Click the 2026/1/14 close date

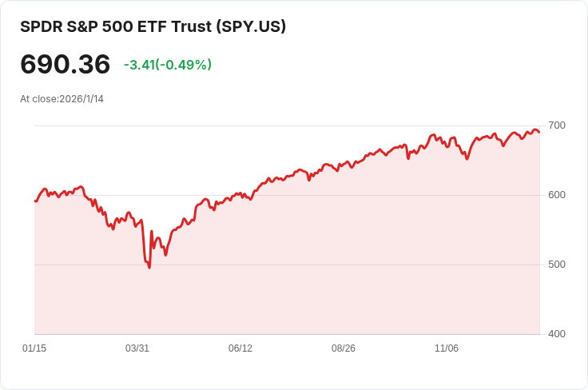(x=81, y=99)
